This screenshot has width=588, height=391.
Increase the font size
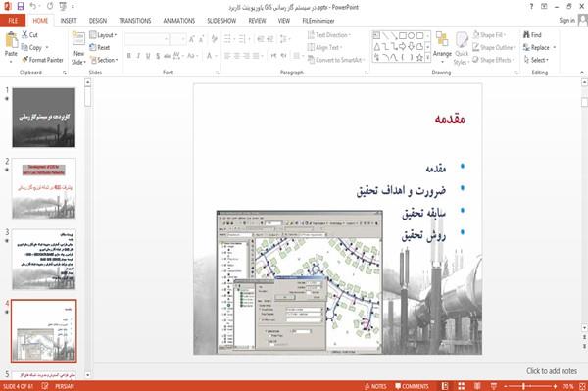[x=192, y=39]
